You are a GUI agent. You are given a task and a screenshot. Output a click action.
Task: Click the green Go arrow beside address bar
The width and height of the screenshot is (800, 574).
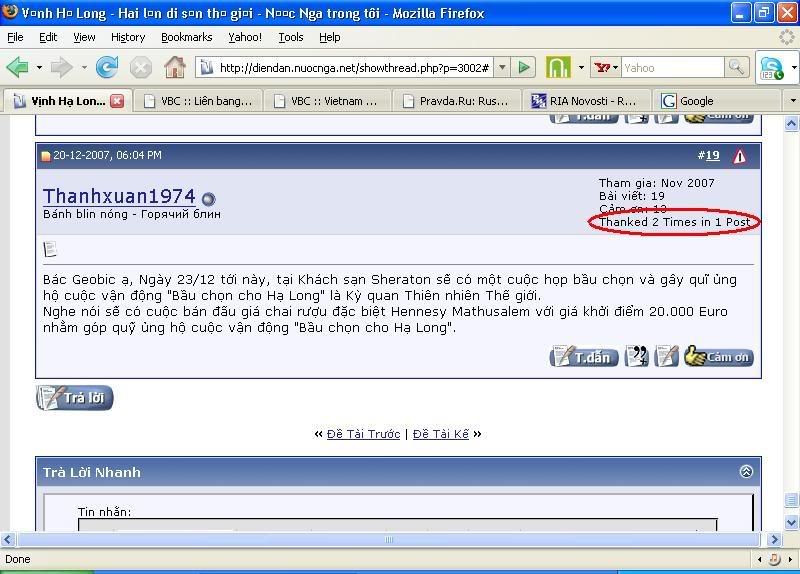[x=525, y=68]
